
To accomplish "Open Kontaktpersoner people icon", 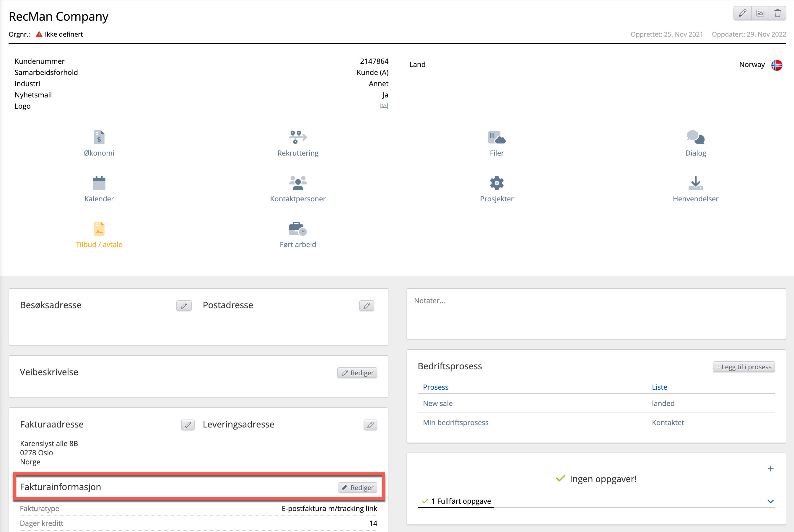I will [x=298, y=183].
